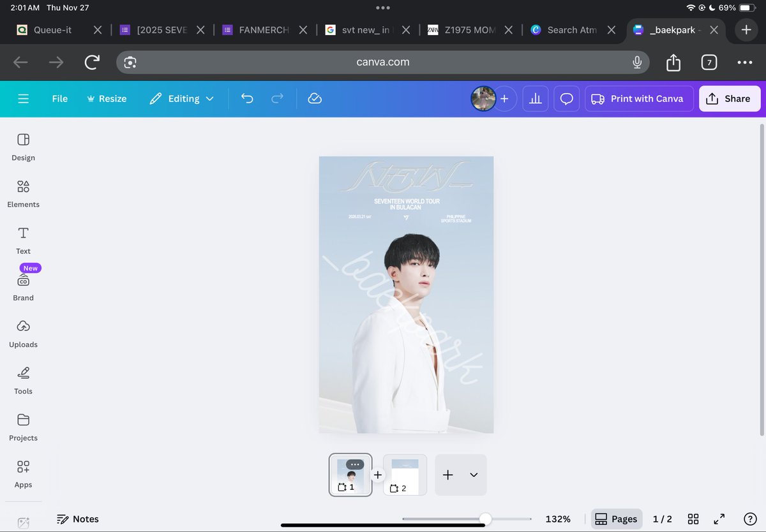Image resolution: width=766 pixels, height=532 pixels.
Task: Open the File menu
Action: 60,99
